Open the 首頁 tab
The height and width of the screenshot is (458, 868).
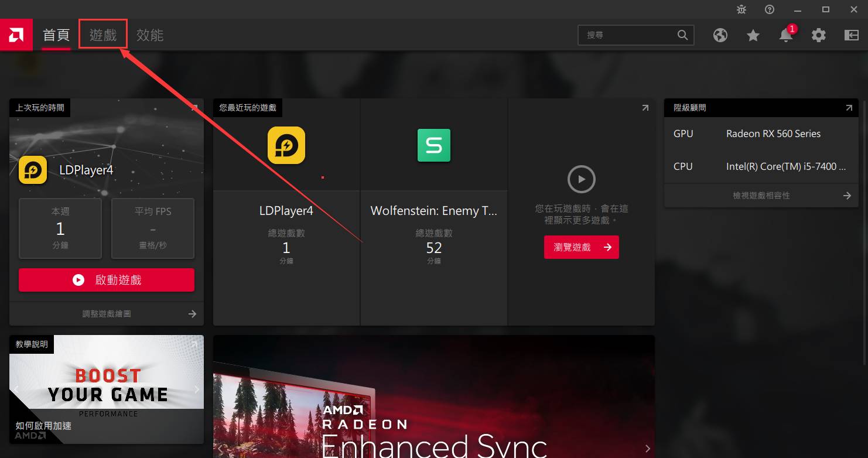(x=56, y=35)
